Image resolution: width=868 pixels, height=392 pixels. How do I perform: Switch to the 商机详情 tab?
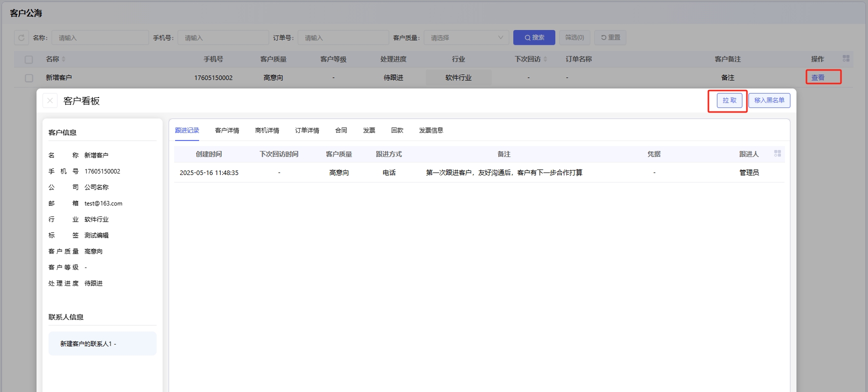tap(267, 130)
